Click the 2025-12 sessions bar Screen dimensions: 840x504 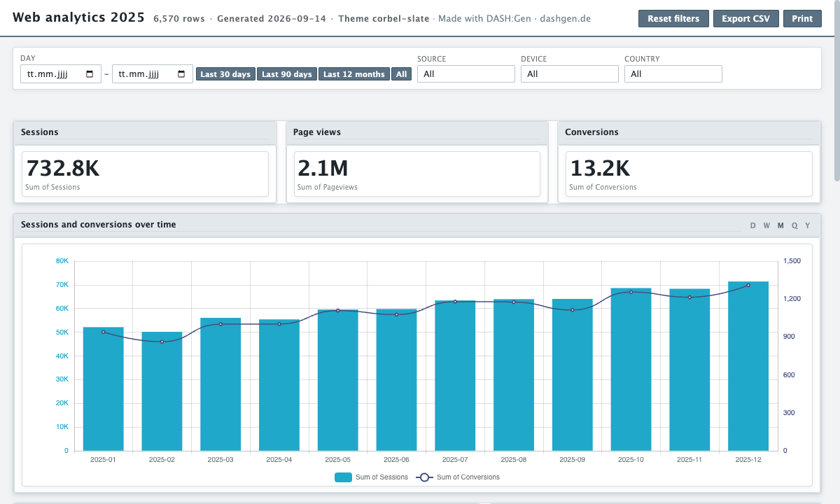748,366
